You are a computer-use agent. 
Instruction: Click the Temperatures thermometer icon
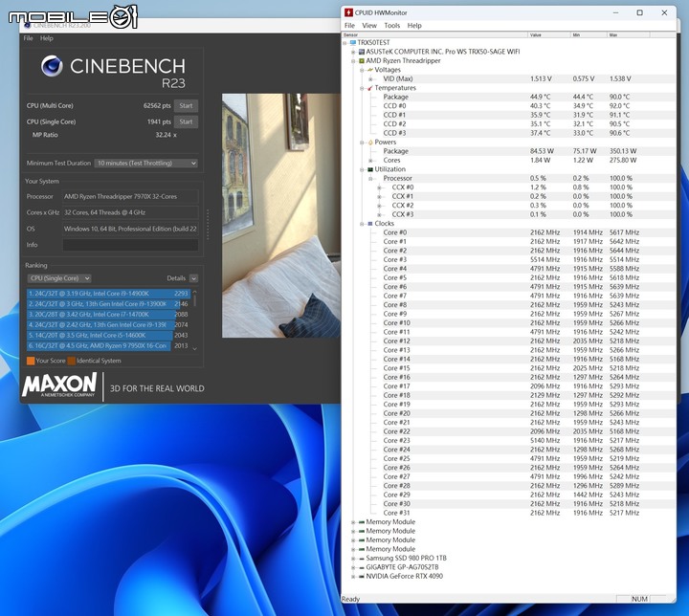tap(370, 88)
